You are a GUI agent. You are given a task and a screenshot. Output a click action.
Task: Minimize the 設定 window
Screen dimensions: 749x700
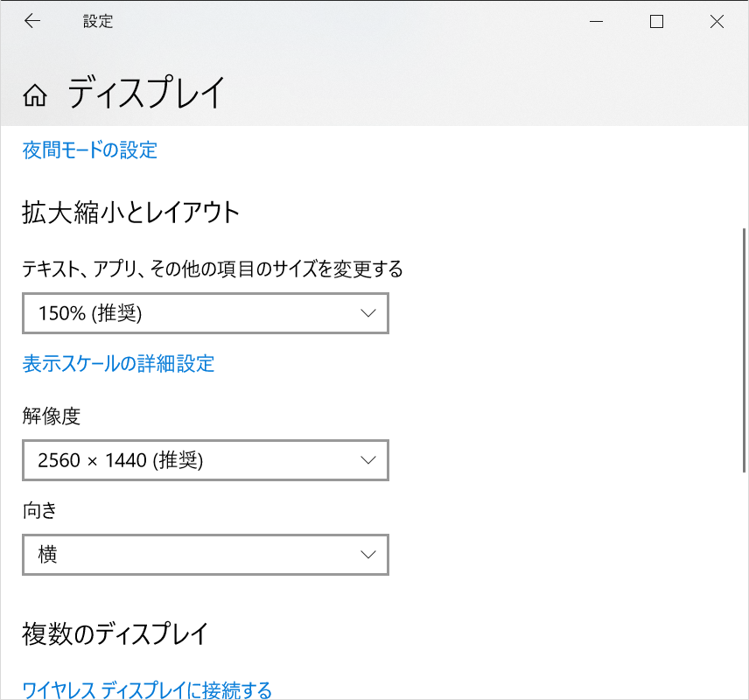(596, 21)
